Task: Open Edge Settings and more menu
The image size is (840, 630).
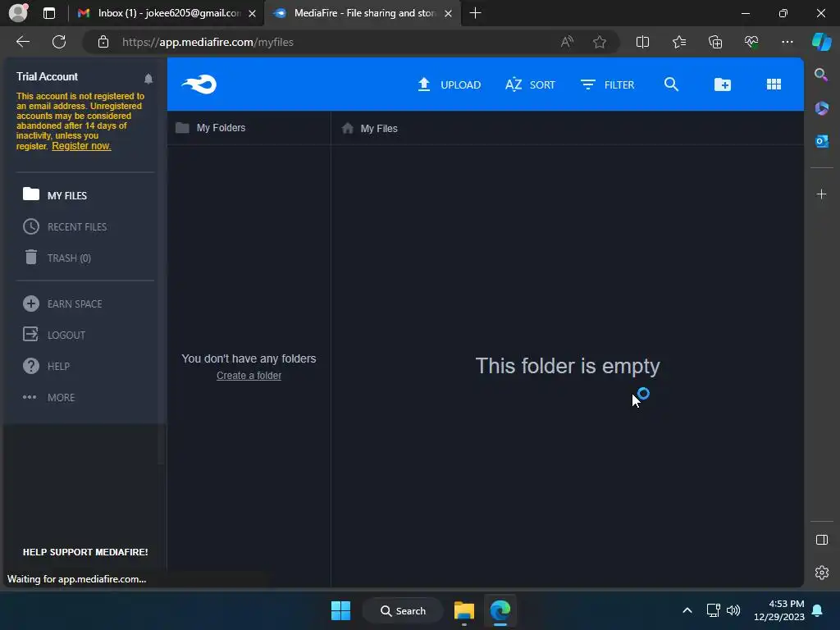Action: point(787,42)
